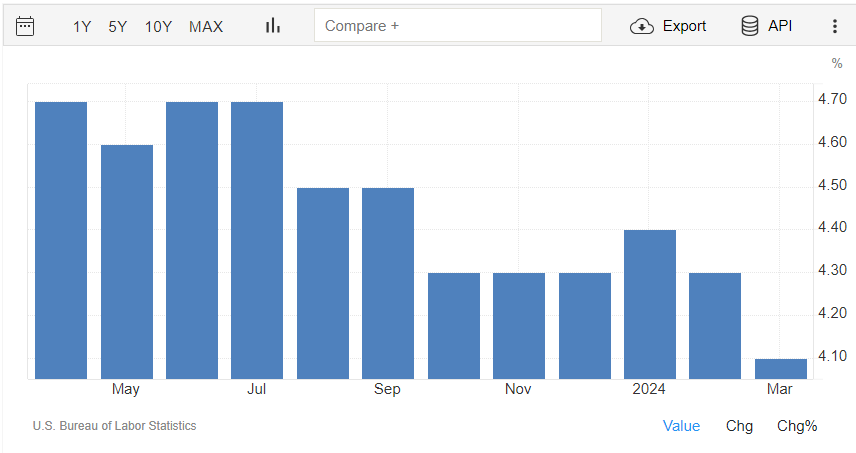Viewport: 856px width, 453px height.
Task: Click the March 4.10 bar
Action: coord(781,369)
